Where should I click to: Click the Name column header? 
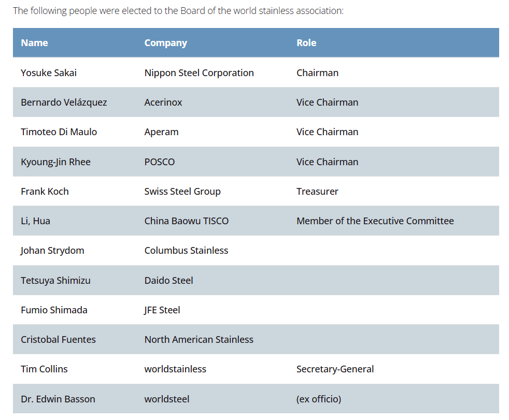pos(34,43)
